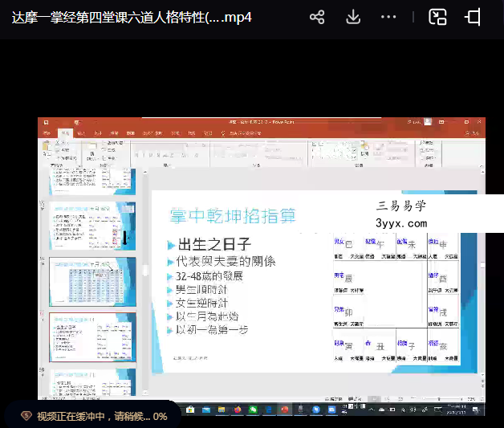
Task: Click the bullet text 以初一為第一步
Action: pyautogui.click(x=212, y=330)
